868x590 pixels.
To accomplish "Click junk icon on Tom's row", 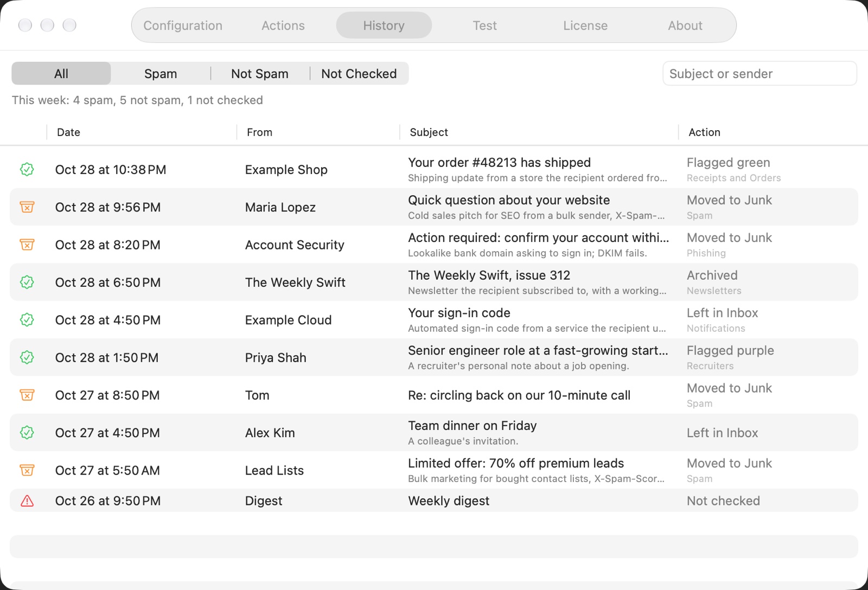I will (27, 395).
